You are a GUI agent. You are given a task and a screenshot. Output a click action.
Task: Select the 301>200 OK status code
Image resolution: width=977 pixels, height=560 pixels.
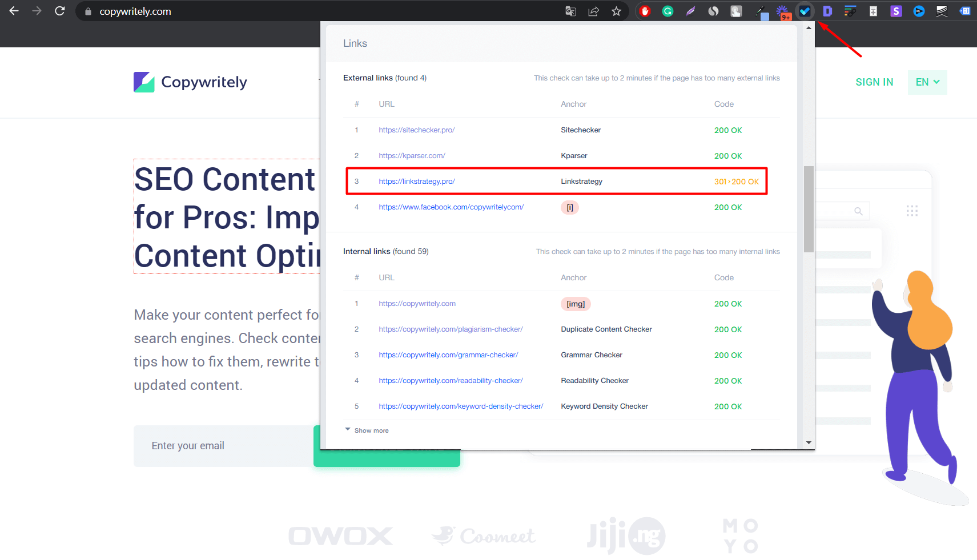(x=737, y=182)
